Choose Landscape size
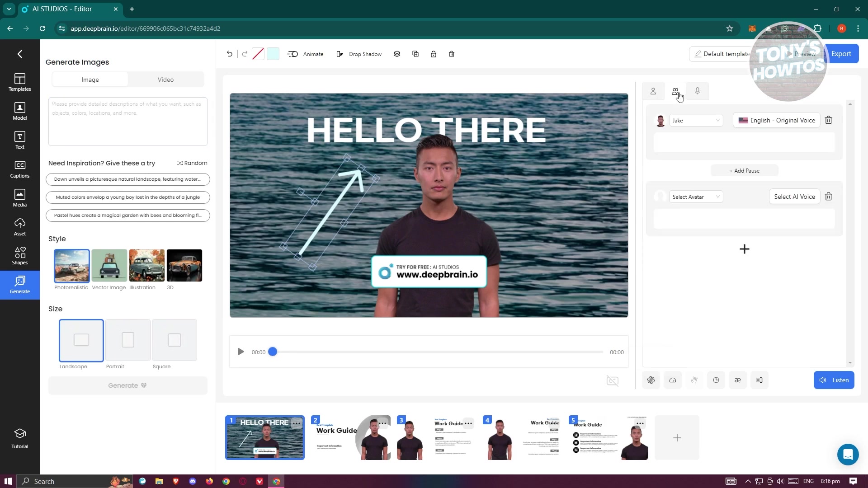The width and height of the screenshot is (868, 488). [81, 340]
